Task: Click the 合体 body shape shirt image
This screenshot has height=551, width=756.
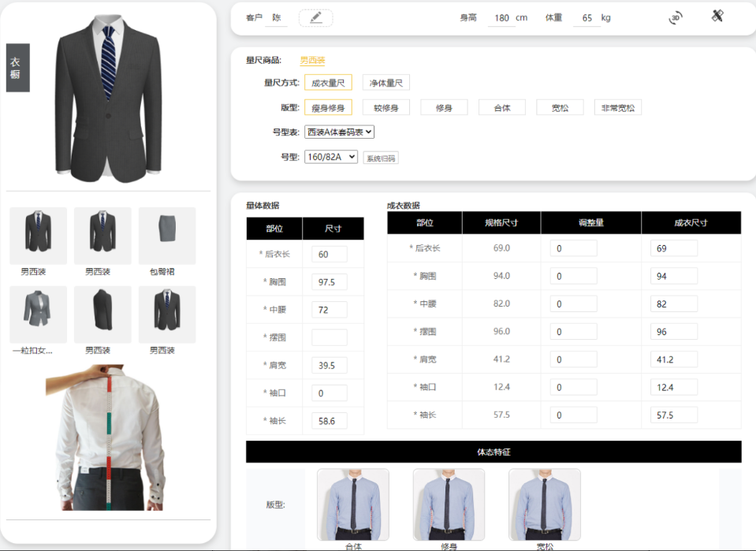Action: coord(352,504)
